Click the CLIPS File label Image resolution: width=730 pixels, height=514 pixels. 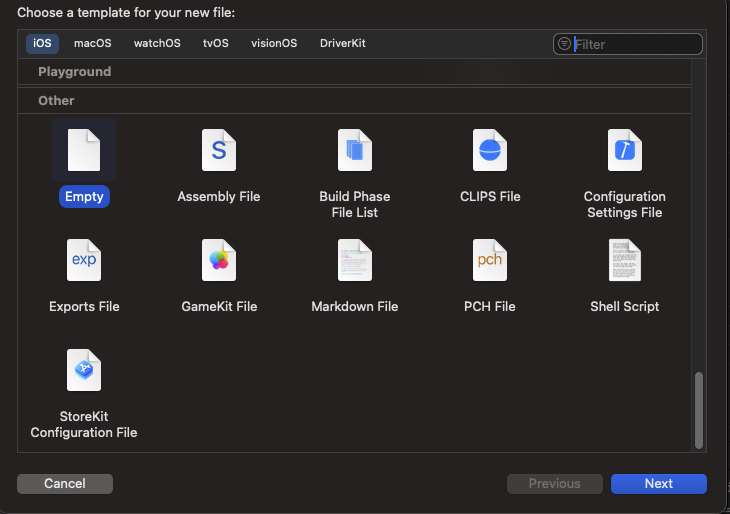(x=490, y=196)
